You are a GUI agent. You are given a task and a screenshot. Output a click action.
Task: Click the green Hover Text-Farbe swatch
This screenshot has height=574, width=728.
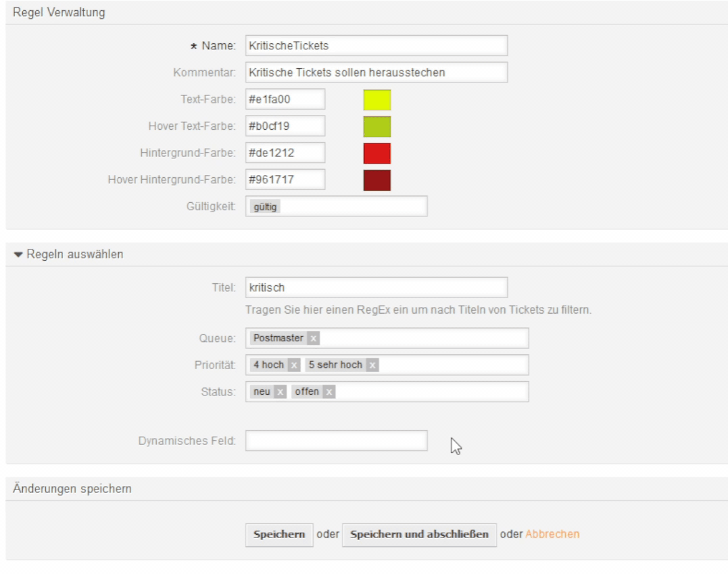377,126
